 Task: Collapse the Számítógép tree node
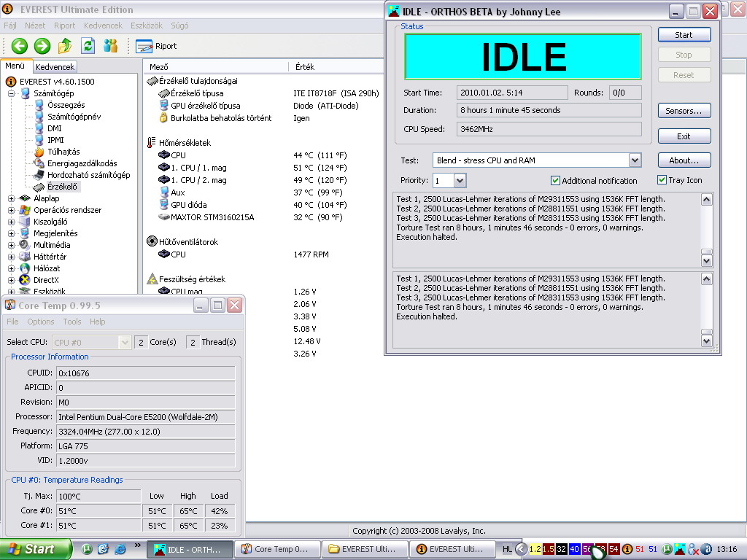point(11,93)
